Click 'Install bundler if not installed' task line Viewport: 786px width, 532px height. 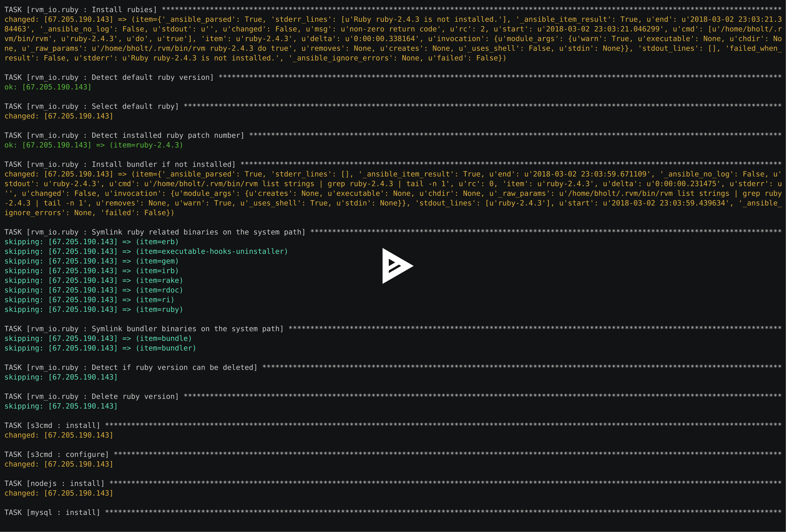pos(393,165)
